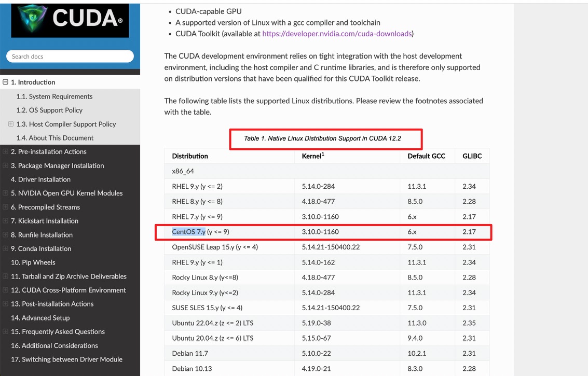Expand the 6. Precompiled Streams section

click(5, 207)
